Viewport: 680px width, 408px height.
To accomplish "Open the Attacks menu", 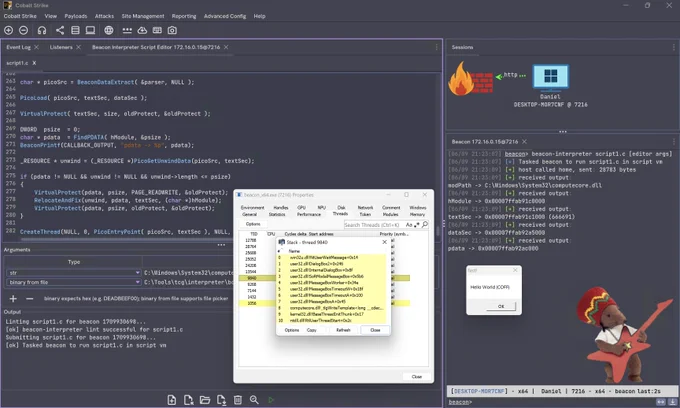I will pyautogui.click(x=104, y=16).
